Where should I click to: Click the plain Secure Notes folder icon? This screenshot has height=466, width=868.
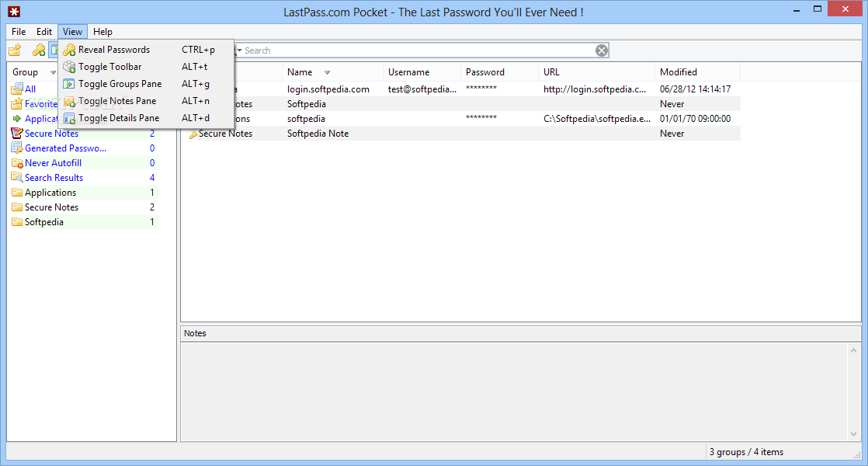(17, 207)
